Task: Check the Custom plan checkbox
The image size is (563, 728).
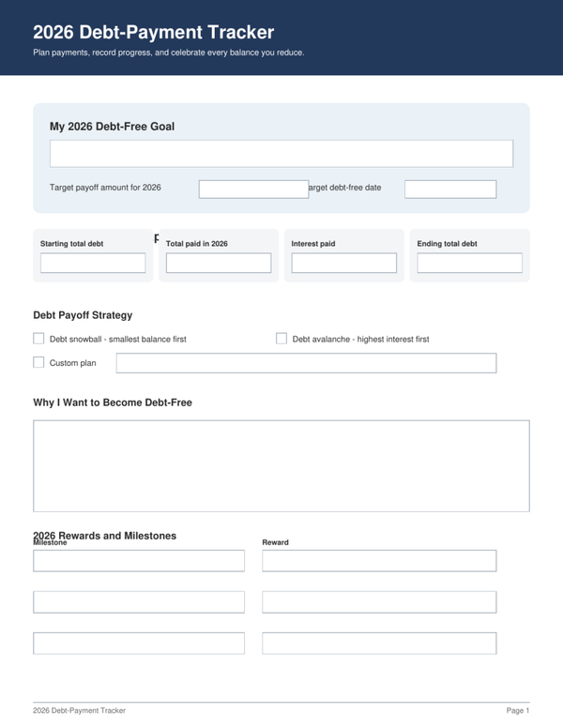Action: (38, 362)
